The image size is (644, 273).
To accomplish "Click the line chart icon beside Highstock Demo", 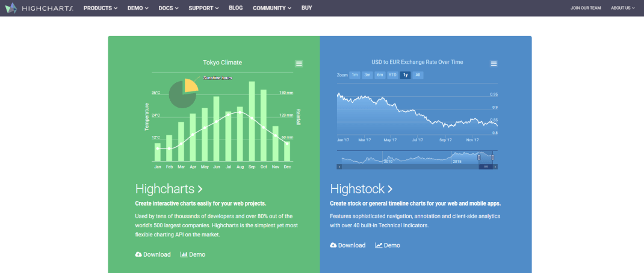I will click(x=379, y=245).
